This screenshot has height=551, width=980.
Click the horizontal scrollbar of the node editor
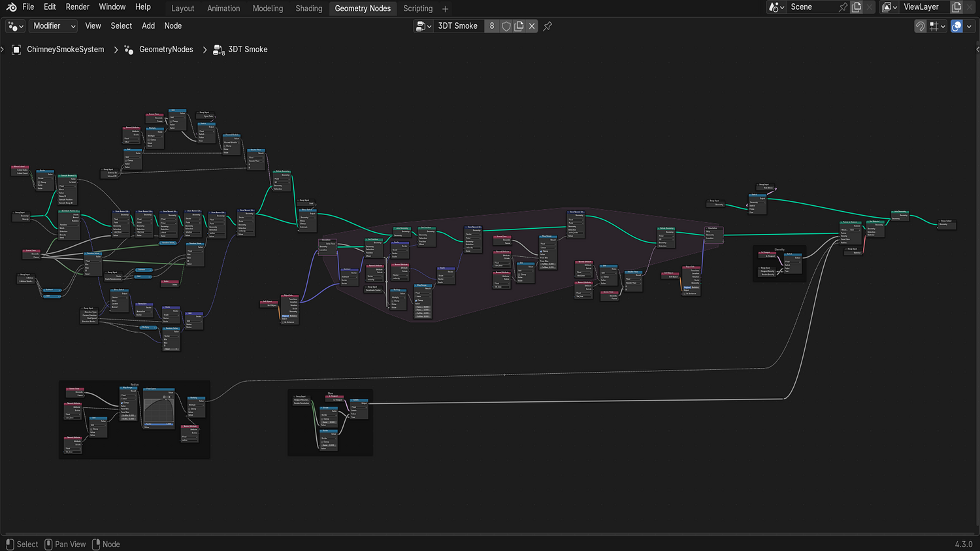490,535
